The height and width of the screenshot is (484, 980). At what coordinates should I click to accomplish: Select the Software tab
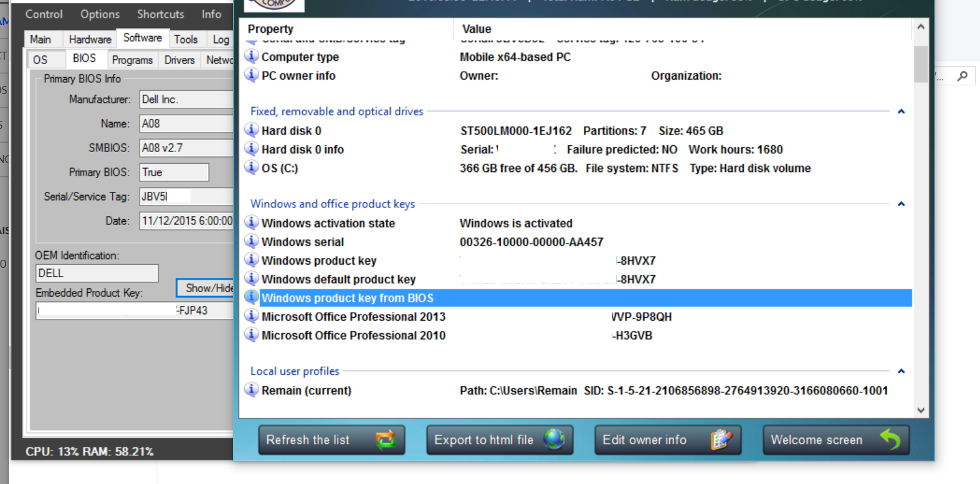tap(143, 38)
